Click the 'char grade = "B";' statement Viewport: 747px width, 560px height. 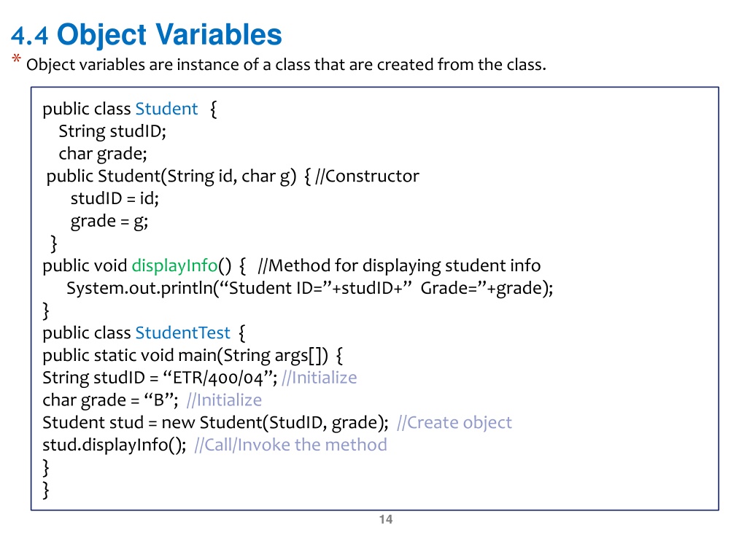(x=111, y=400)
